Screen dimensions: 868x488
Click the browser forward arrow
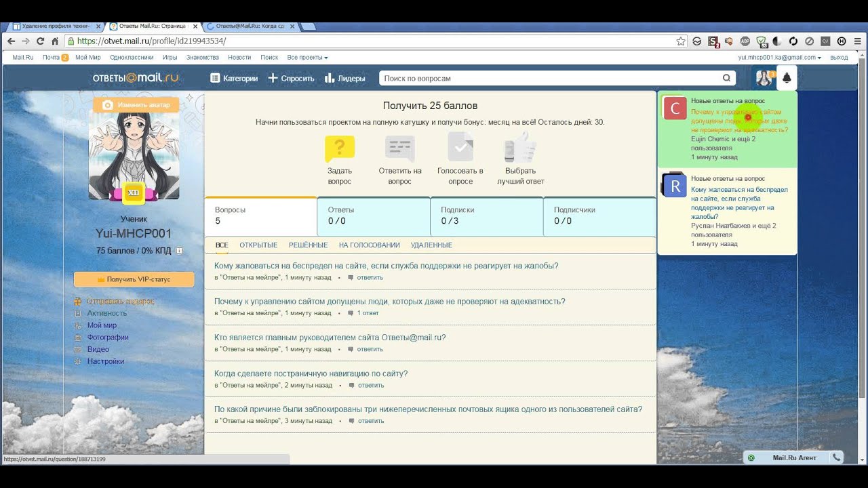26,41
